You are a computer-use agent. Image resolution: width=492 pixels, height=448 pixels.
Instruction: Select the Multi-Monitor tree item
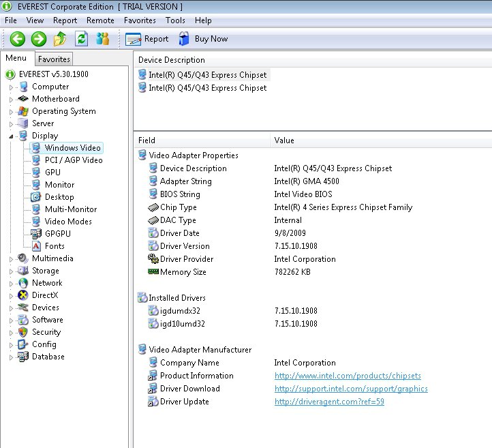[x=71, y=209]
